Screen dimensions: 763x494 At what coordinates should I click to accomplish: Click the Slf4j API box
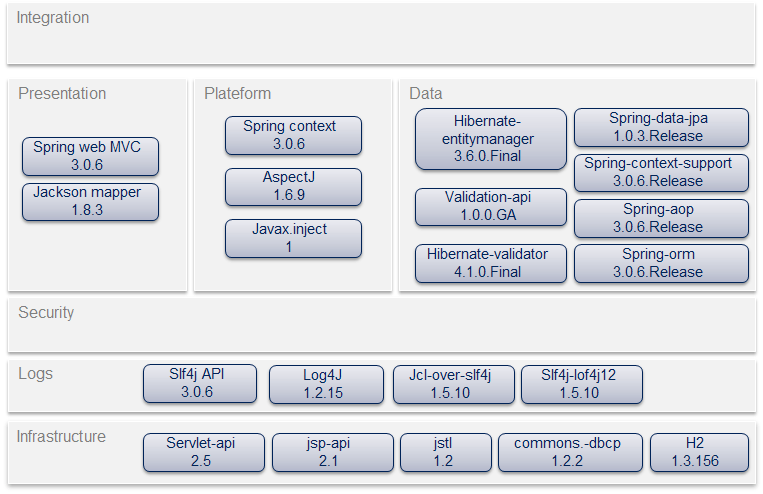point(200,384)
